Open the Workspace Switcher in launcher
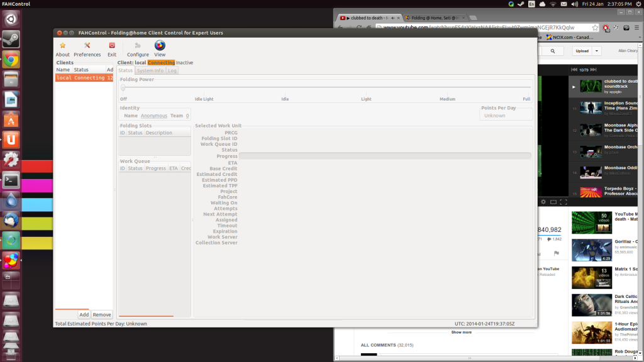This screenshot has width=644, height=362. click(x=11, y=281)
